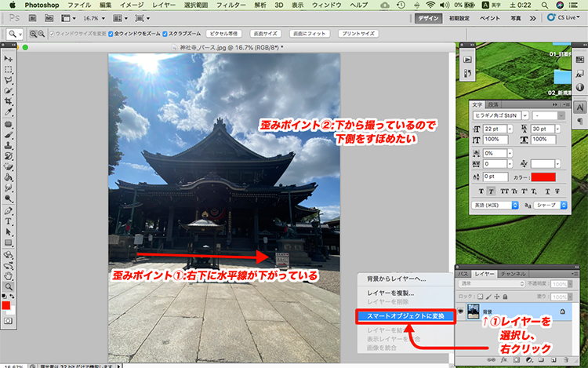Select the Move tool
The image size is (588, 368).
coord(9,59)
